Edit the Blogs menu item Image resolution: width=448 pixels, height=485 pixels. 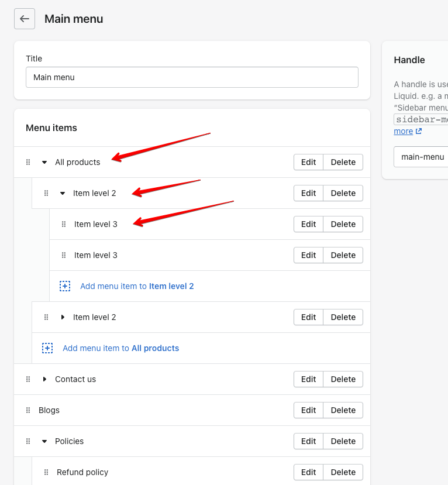pos(308,410)
